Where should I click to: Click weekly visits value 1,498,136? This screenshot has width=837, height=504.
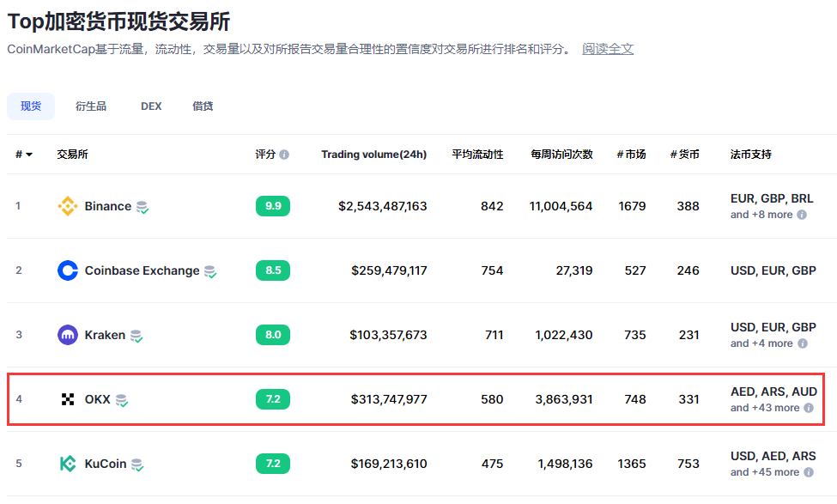565,464
